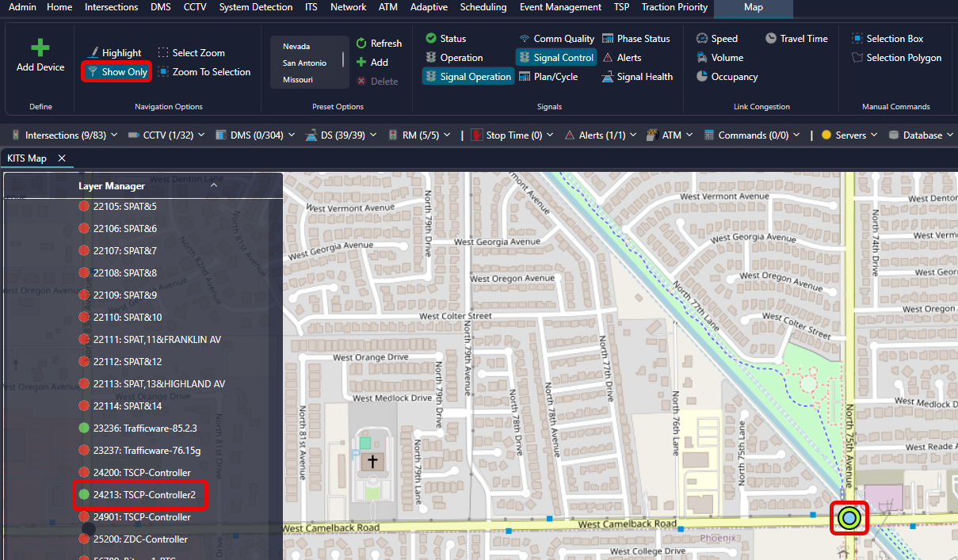
Task: Open the RM (5/5) dropdown
Action: (419, 135)
